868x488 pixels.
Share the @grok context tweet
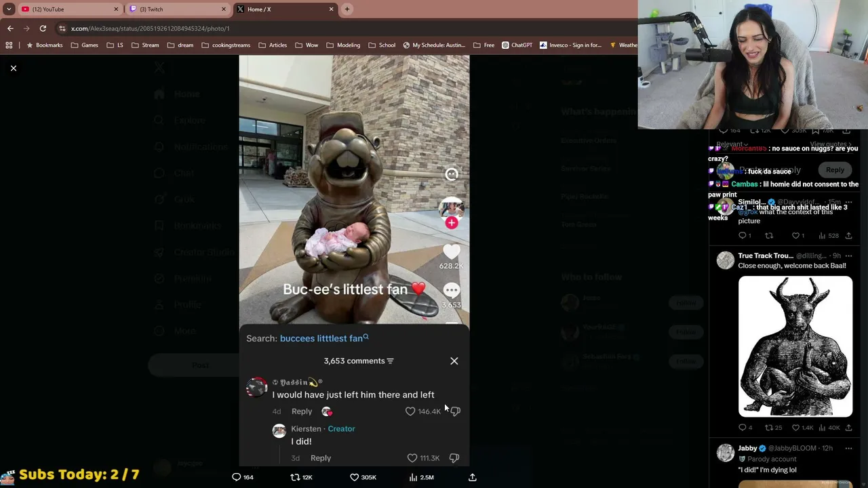point(848,236)
